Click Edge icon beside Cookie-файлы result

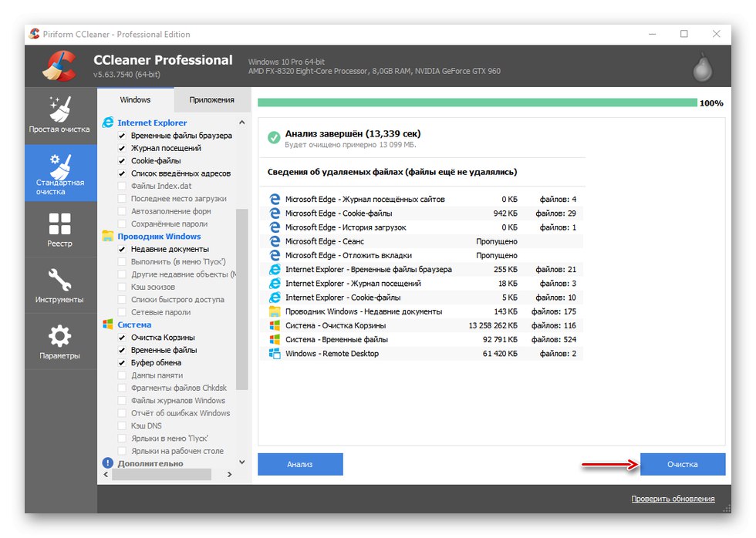point(275,213)
